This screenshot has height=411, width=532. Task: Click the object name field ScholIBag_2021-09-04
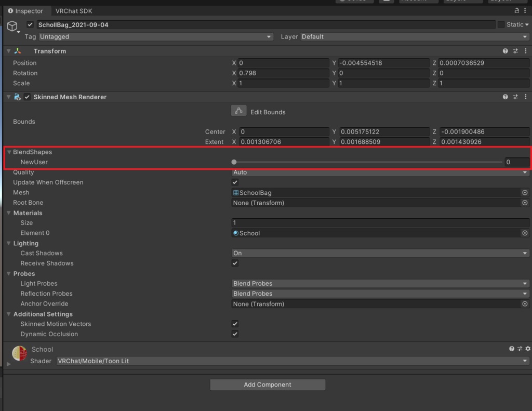(x=266, y=24)
